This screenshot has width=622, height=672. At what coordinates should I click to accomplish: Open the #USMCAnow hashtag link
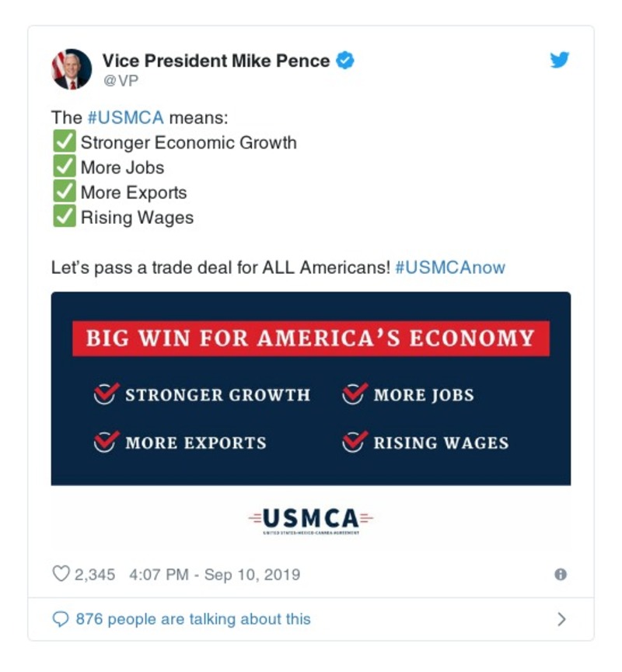click(450, 268)
